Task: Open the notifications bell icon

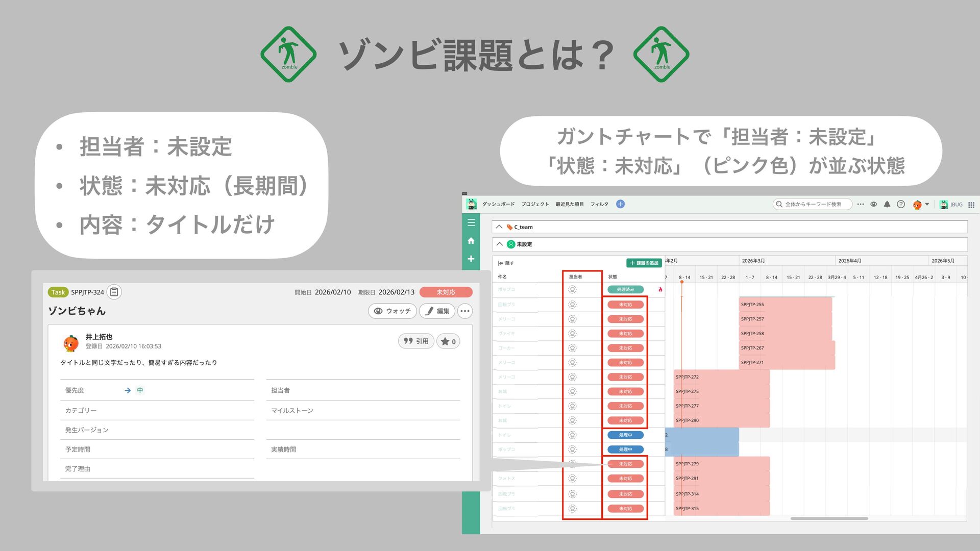Action: click(887, 204)
